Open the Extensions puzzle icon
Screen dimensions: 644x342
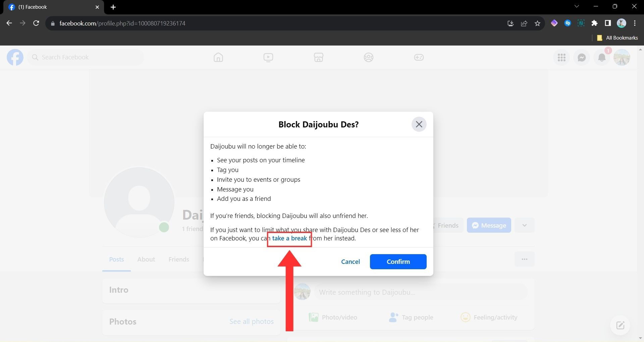click(594, 23)
